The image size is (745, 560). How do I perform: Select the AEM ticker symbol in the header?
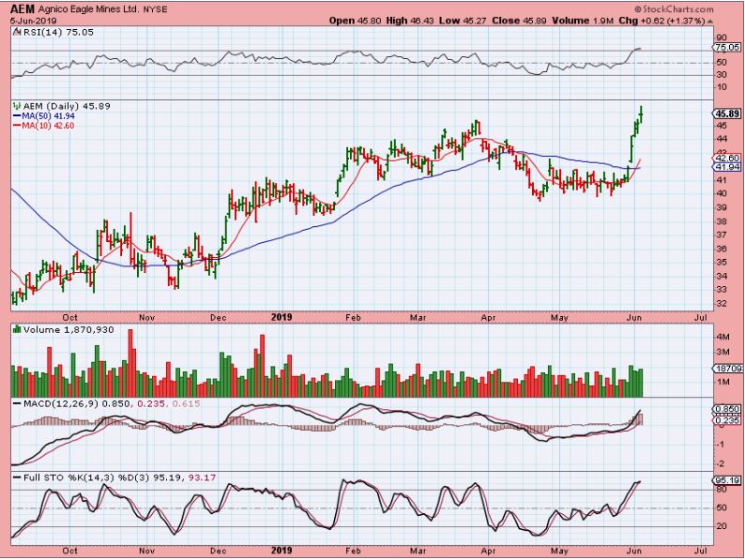[23, 9]
